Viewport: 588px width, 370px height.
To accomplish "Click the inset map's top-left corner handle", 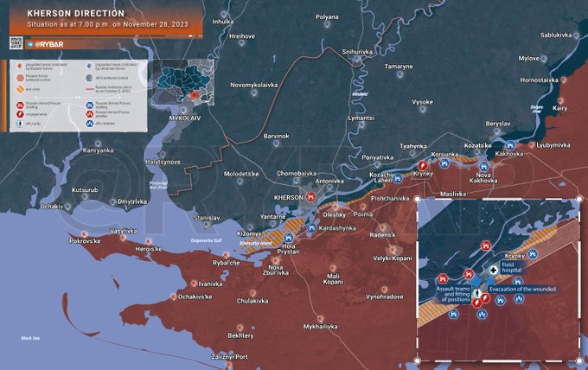I will 418,200.
